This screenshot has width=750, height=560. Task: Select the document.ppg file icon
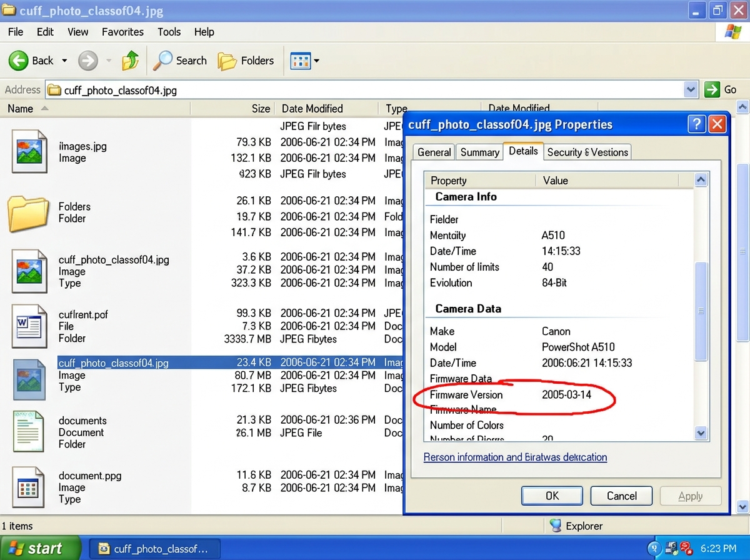(29, 487)
